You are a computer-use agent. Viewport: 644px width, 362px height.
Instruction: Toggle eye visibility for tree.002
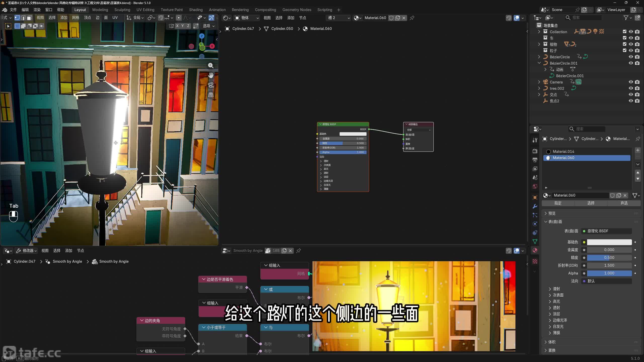(631, 88)
